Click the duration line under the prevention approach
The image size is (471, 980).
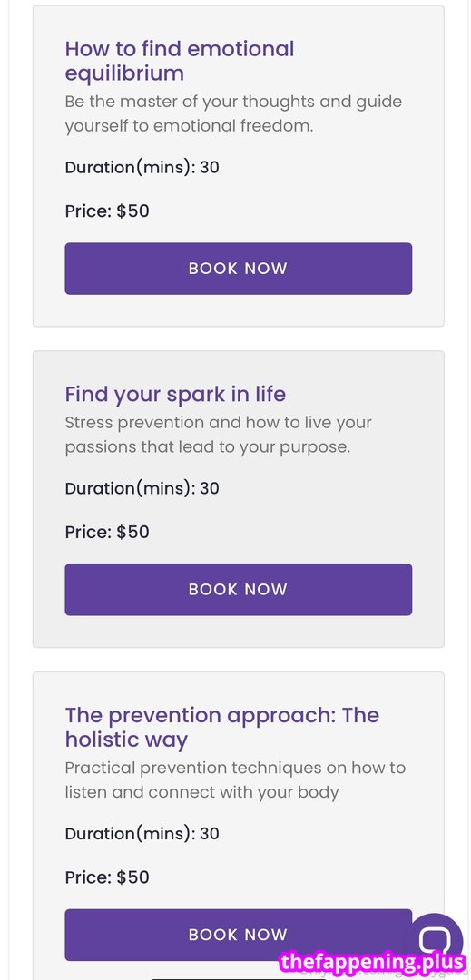coord(142,833)
